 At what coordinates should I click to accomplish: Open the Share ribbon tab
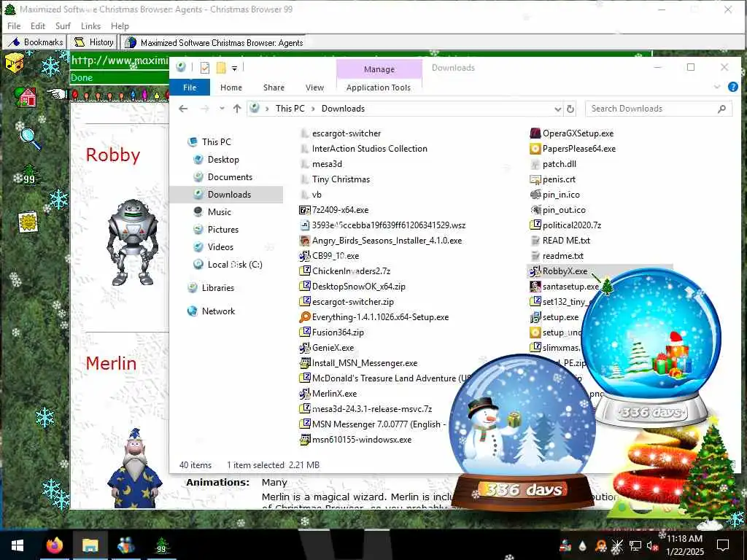point(274,87)
